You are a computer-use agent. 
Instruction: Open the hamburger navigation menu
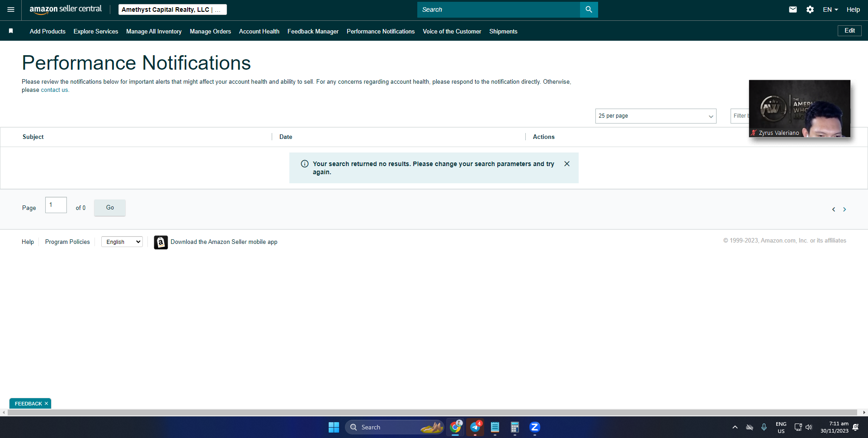click(x=11, y=10)
